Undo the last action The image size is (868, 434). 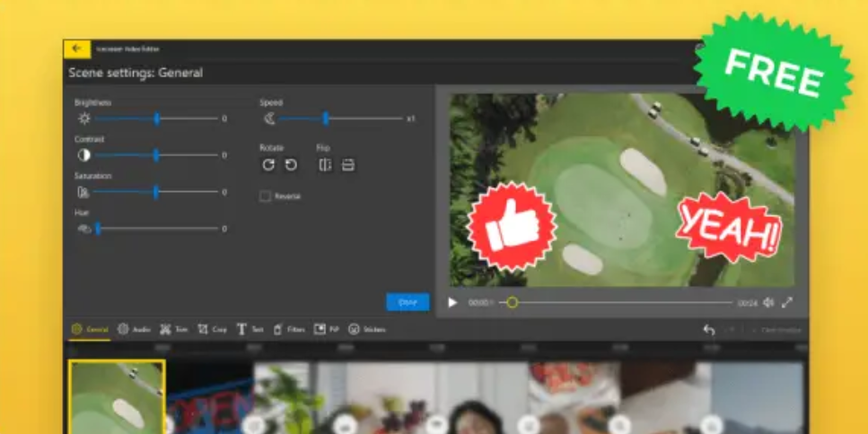pyautogui.click(x=709, y=330)
